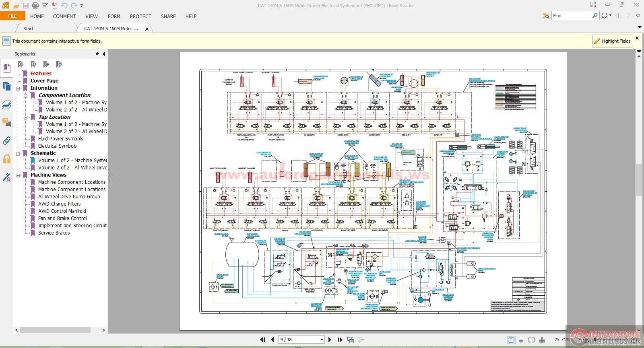Expand all bookmarks with the double-arrow button

click(97, 54)
